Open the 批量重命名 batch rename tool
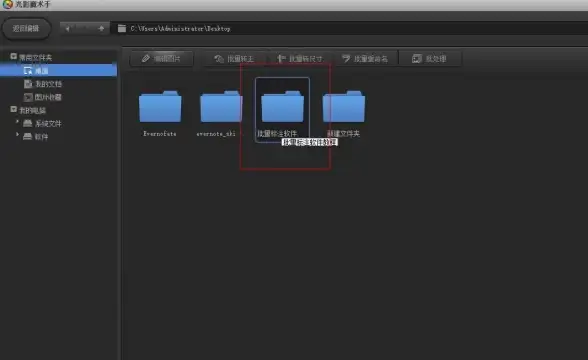Screen dimensions: 588x360 pos(365,59)
